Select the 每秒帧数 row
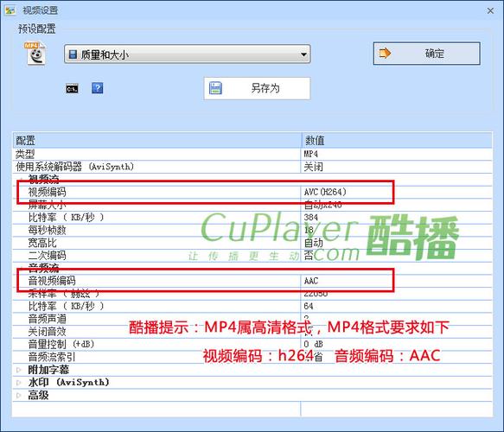The height and width of the screenshot is (432, 504). click(x=252, y=230)
